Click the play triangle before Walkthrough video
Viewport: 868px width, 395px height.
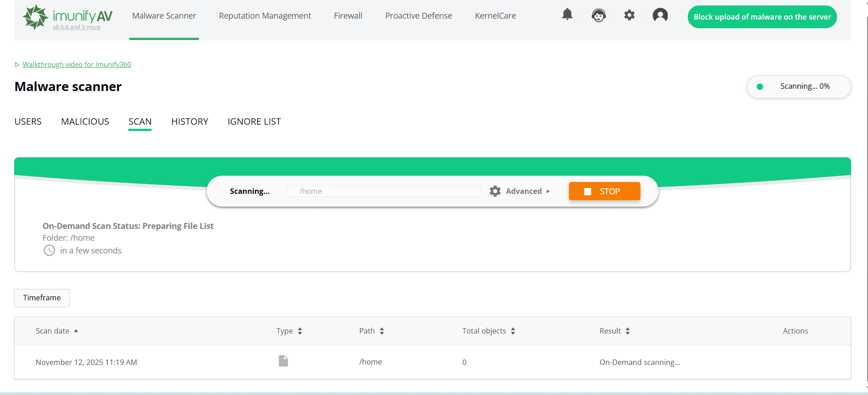click(x=17, y=65)
